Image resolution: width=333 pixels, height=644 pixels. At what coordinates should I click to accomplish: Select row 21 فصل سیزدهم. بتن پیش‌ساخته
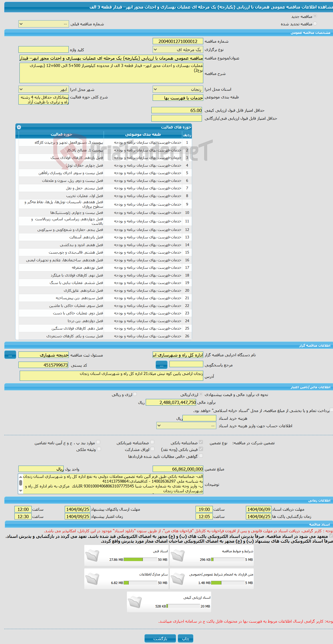pyautogui.click(x=105, y=298)
